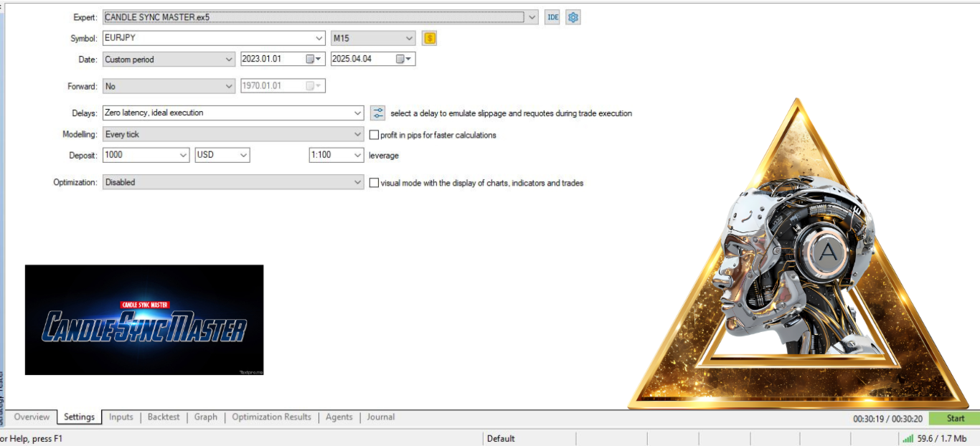Open the deposit amount 1000 dropdown
The height and width of the screenshot is (446, 980).
(x=183, y=155)
